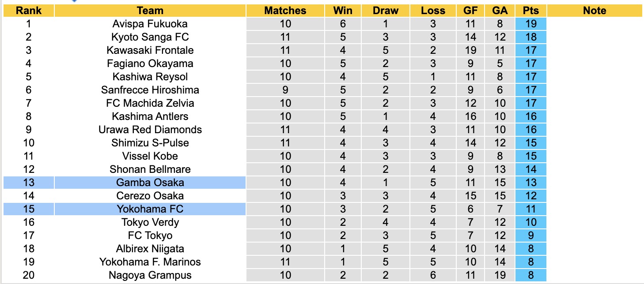Click the Note column header
The width and height of the screenshot is (644, 284).
pyautogui.click(x=595, y=11)
